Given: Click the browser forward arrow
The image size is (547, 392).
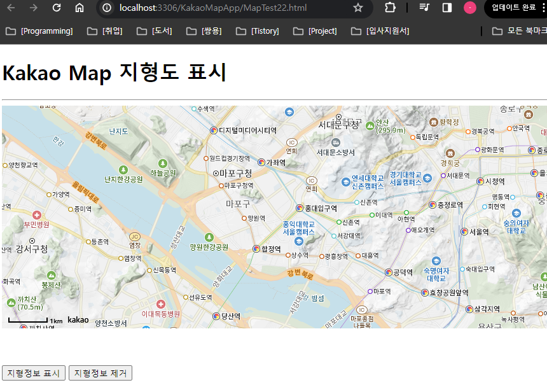Looking at the screenshot, I should click(x=34, y=8).
